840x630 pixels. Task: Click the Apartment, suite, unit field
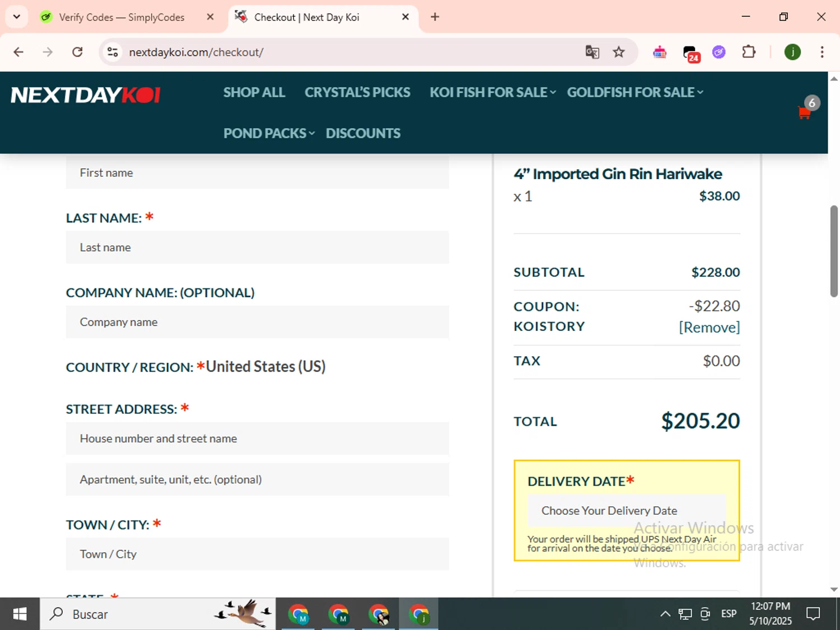(x=257, y=479)
